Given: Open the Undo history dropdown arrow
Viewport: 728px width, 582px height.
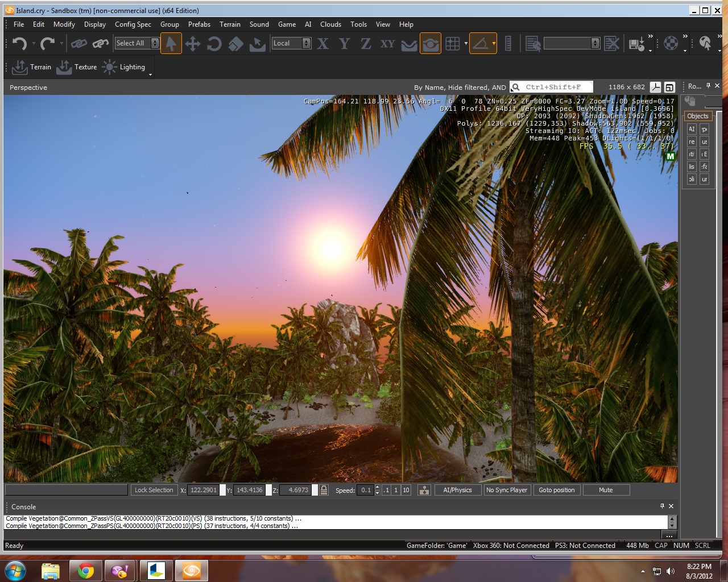Looking at the screenshot, I should (x=34, y=43).
